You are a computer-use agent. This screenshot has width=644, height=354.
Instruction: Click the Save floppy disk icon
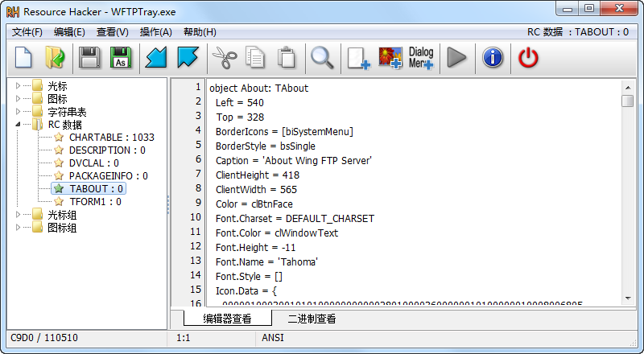[x=89, y=57]
